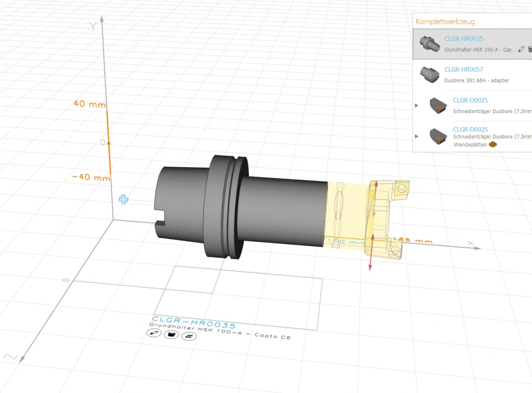Screen dimensions: 532x393
Task: Select the upper cutting insert on the tool
Action: tap(403, 188)
